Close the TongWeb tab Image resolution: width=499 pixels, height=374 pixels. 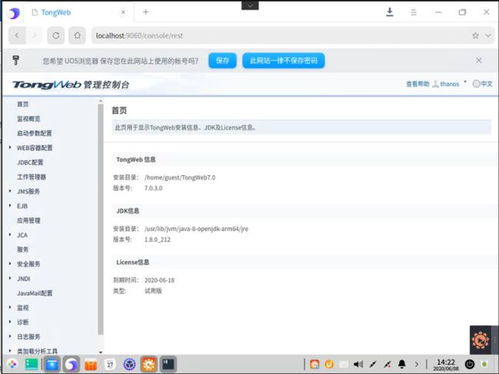123,12
